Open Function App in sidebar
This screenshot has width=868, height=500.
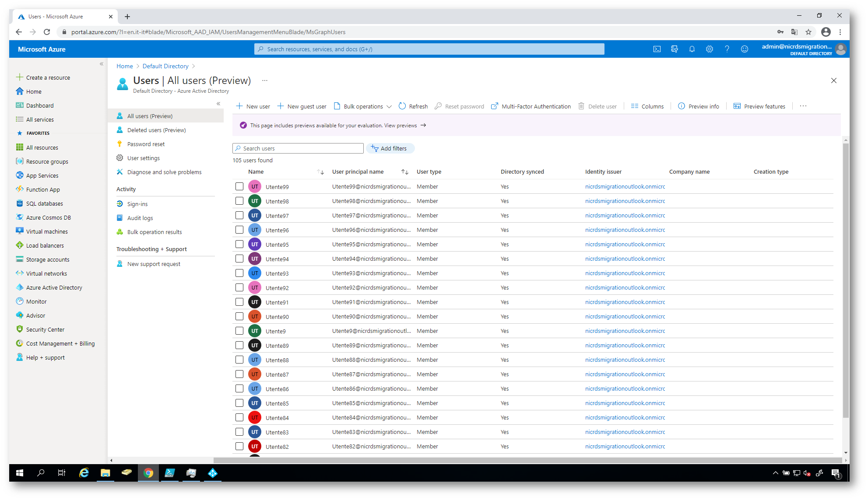point(43,189)
